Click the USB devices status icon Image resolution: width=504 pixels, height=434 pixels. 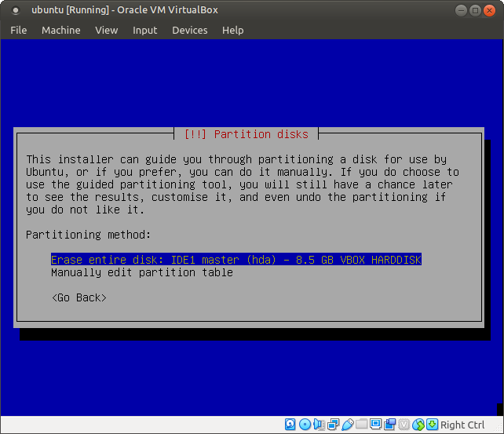(348, 425)
